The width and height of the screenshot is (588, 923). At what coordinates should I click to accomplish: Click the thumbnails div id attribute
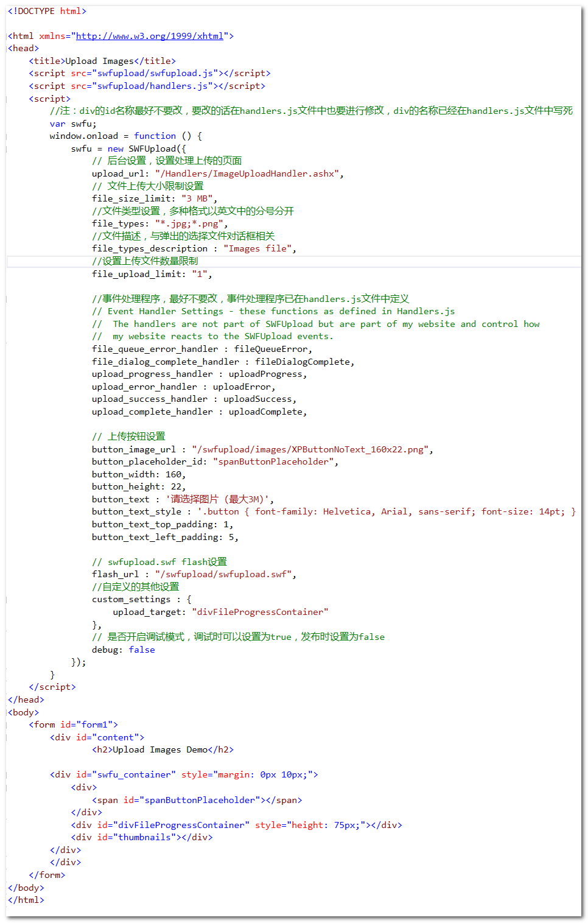coord(144,837)
